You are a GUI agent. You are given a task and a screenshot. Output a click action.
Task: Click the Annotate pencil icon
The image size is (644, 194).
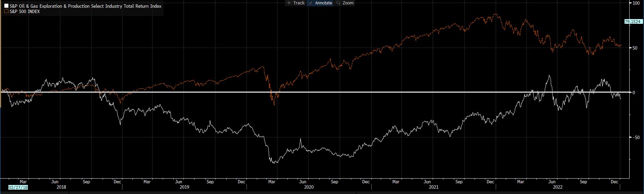click(x=310, y=3)
